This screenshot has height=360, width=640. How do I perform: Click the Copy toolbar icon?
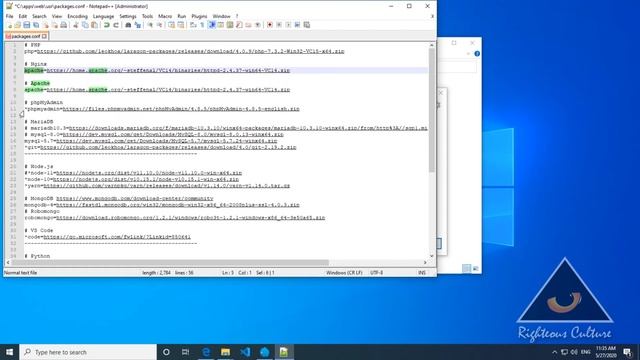coord(85,25)
